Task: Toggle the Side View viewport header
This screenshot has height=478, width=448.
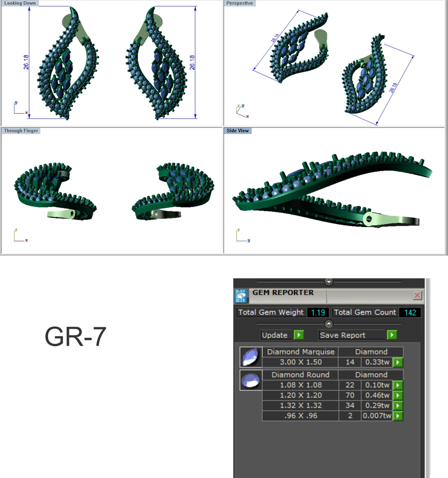Action: tap(237, 130)
